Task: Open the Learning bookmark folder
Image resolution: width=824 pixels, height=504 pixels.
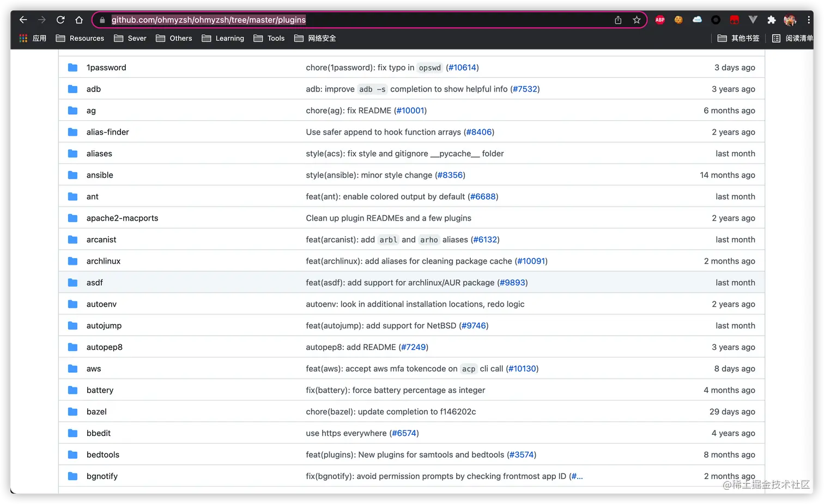Action: click(223, 38)
